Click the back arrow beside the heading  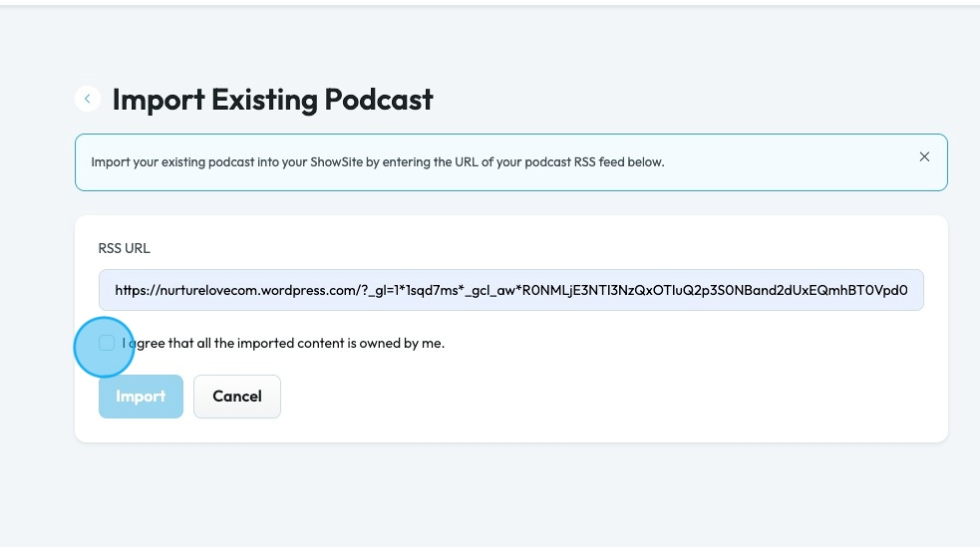click(x=88, y=99)
